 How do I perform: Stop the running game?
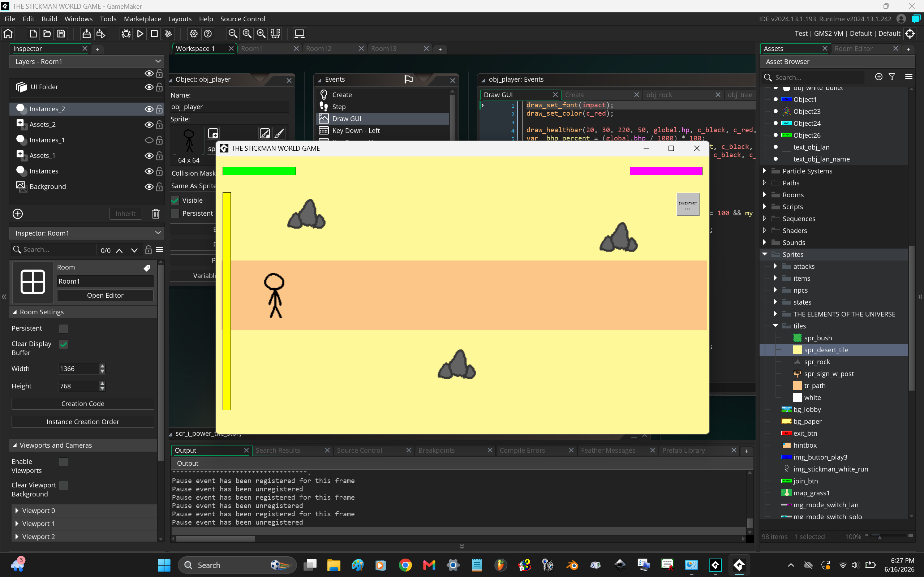[154, 34]
